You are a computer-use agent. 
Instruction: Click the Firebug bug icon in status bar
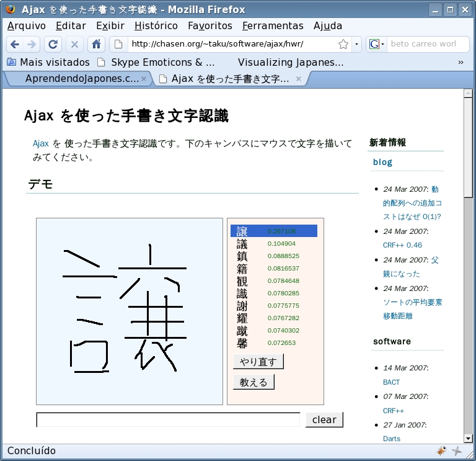click(441, 451)
